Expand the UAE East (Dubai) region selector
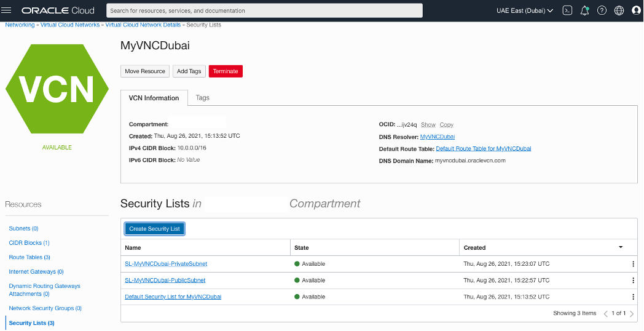Viewport: 644px width, 331px height. (525, 10)
